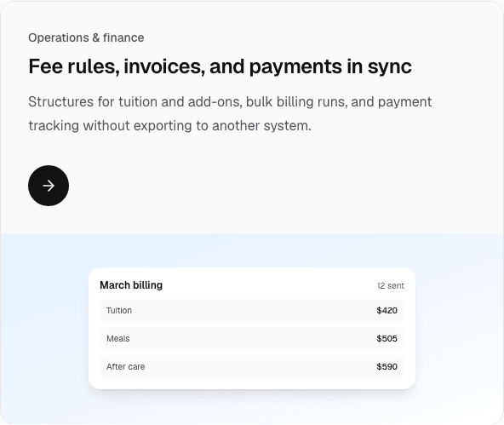Click the $420 tuition amount
This screenshot has width=504, height=425.
(387, 311)
